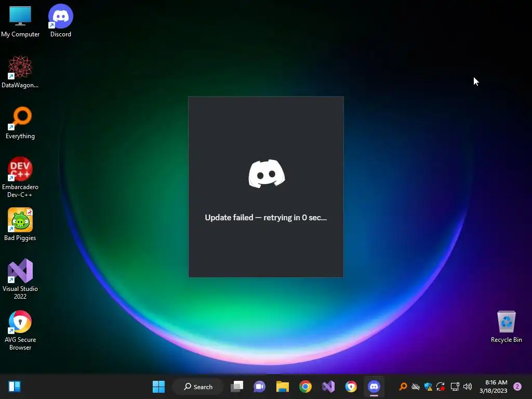Open File Explorer from the taskbar
Image resolution: width=532 pixels, height=399 pixels.
click(282, 387)
